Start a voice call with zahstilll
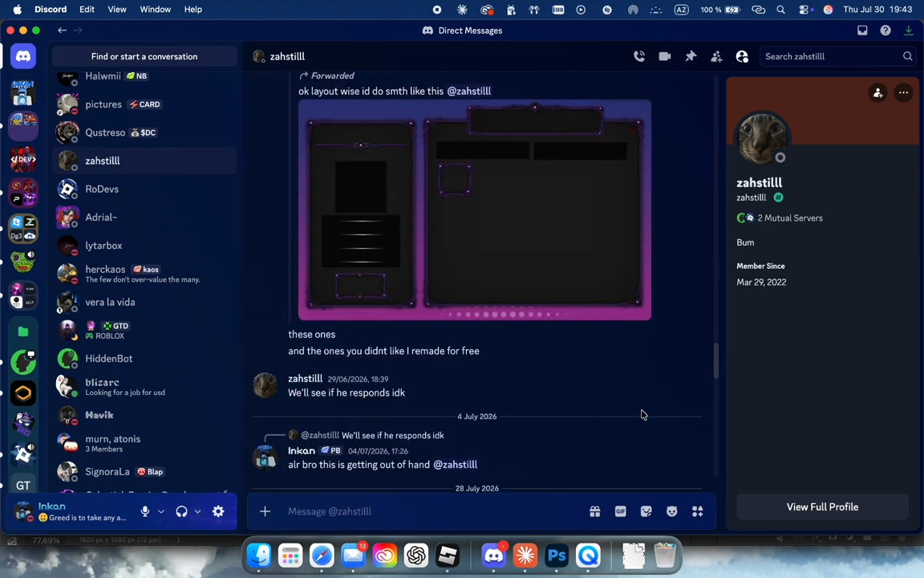 click(x=638, y=57)
